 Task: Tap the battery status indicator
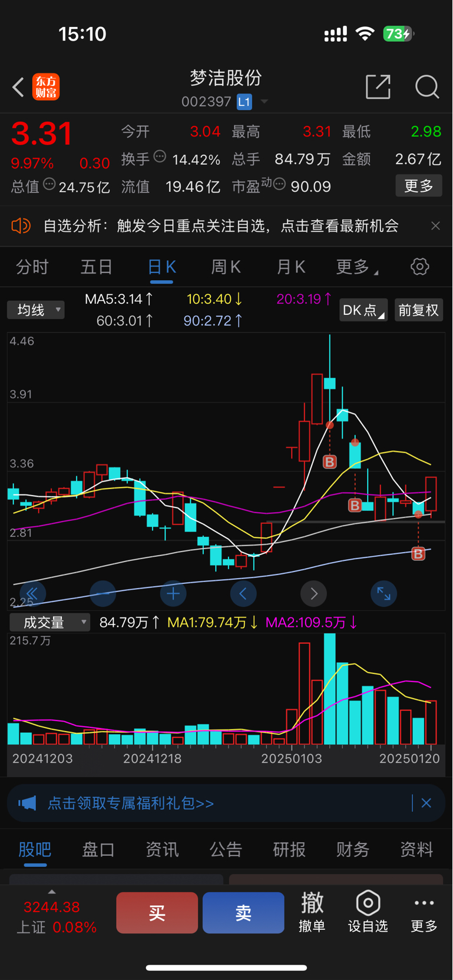click(399, 34)
